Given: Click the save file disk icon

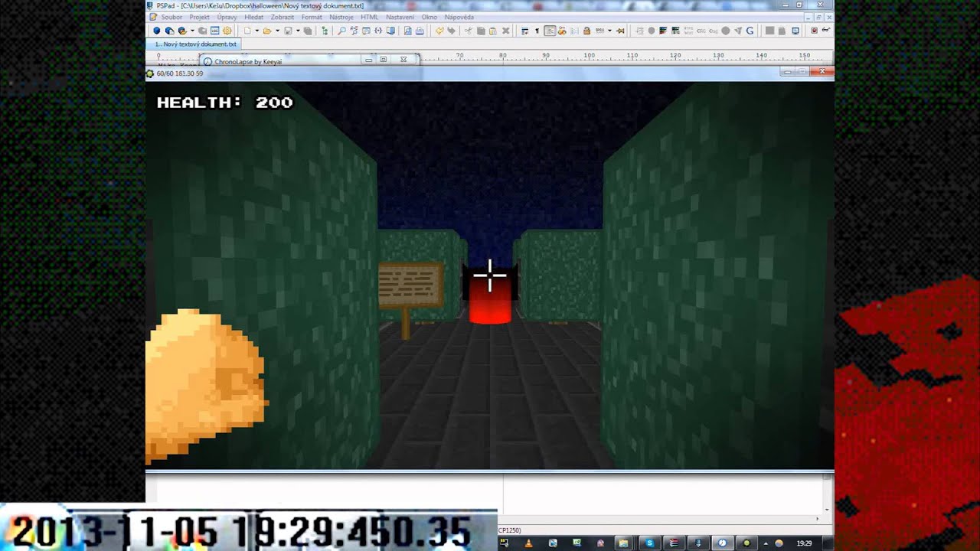Looking at the screenshot, I should tap(288, 31).
